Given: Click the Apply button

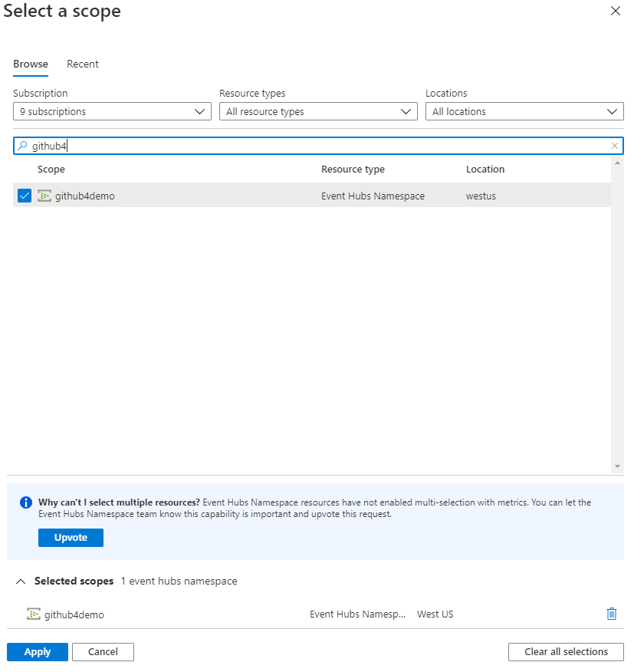Looking at the screenshot, I should (38, 652).
